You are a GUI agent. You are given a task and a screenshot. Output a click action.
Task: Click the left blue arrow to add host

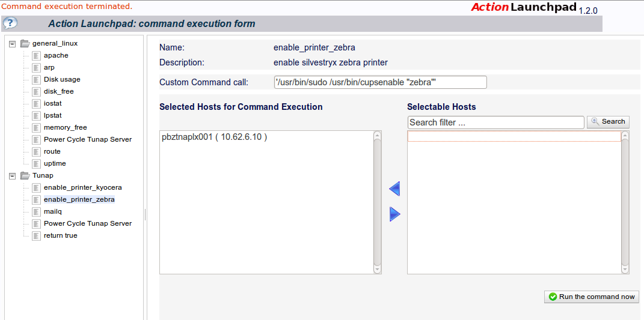tap(394, 189)
